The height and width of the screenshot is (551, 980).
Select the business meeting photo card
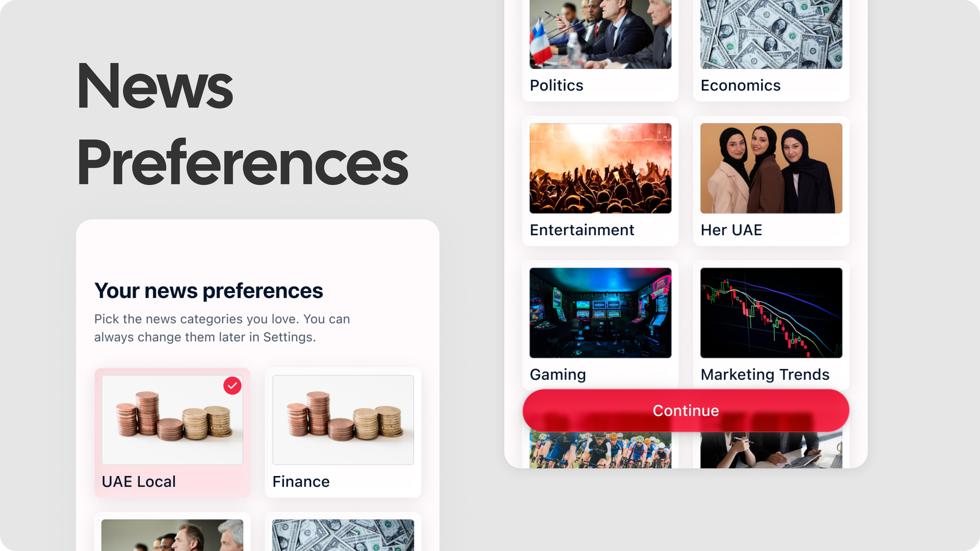(x=771, y=450)
